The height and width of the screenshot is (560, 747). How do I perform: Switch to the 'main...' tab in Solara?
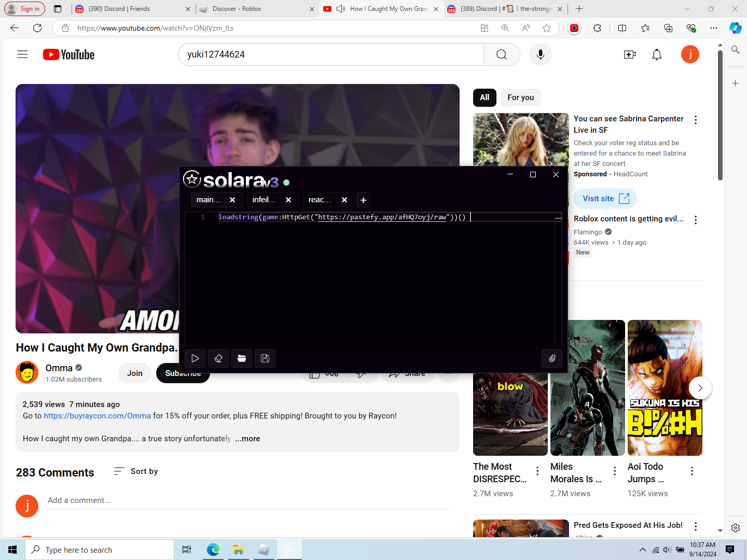click(209, 200)
